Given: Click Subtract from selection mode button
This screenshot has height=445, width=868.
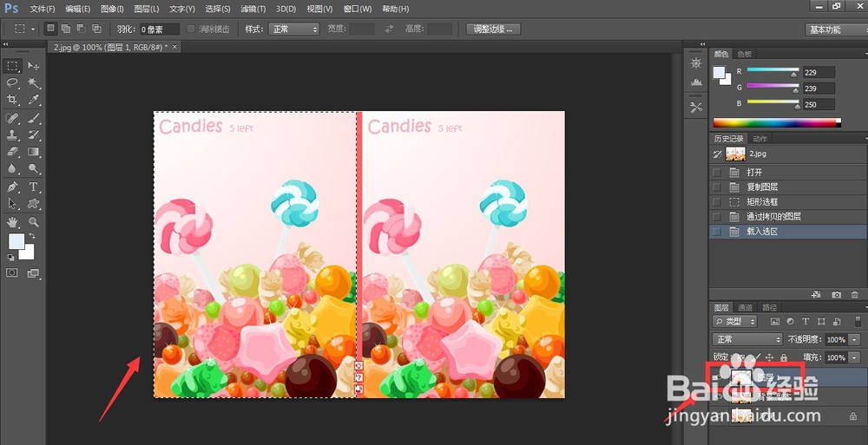Looking at the screenshot, I should [x=81, y=29].
